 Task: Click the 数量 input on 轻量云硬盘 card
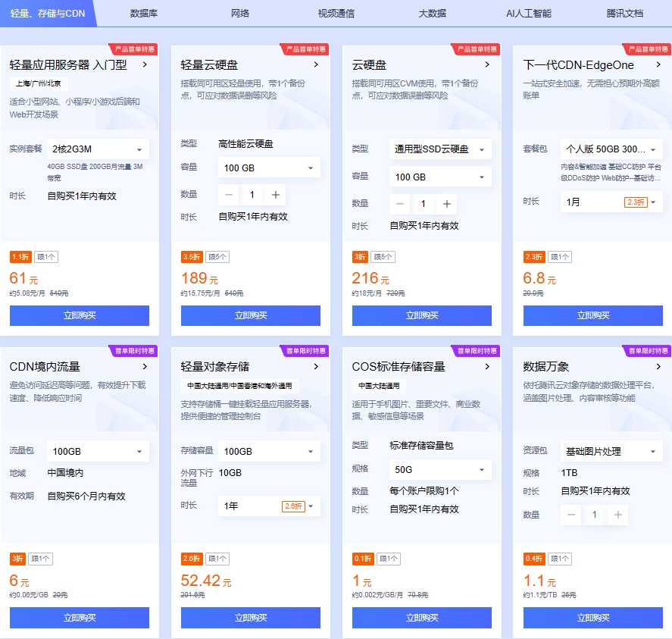point(252,195)
